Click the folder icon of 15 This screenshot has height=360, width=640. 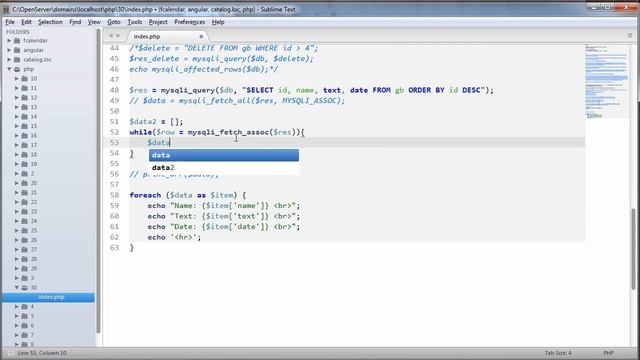24,126
